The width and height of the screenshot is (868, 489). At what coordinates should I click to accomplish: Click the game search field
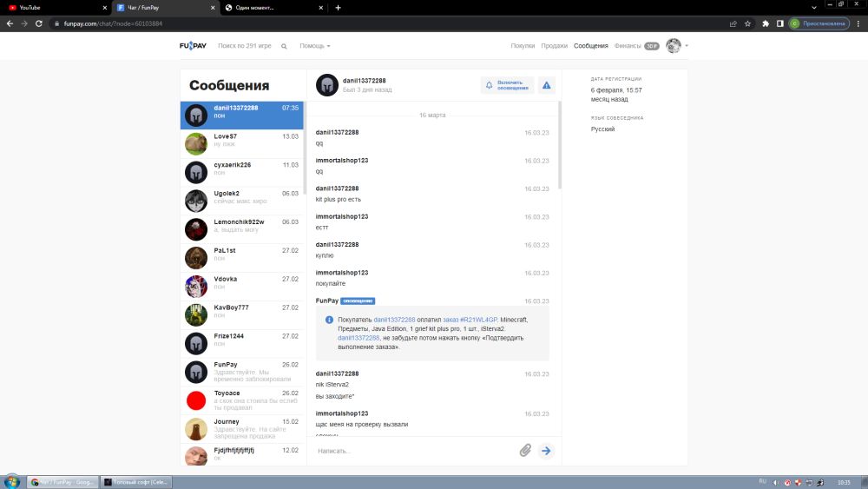(x=245, y=46)
